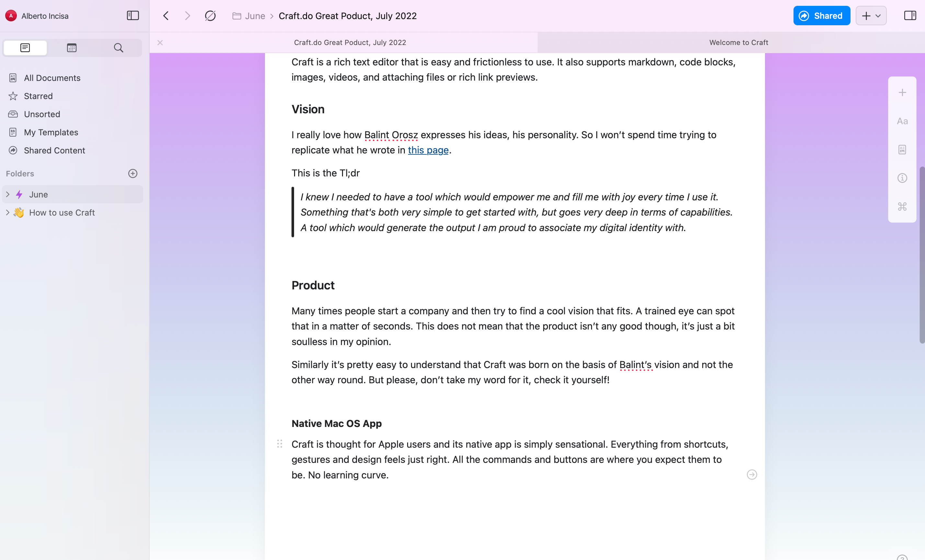Click the vertical scrollbar thumb
The width and height of the screenshot is (925, 560).
click(922, 255)
